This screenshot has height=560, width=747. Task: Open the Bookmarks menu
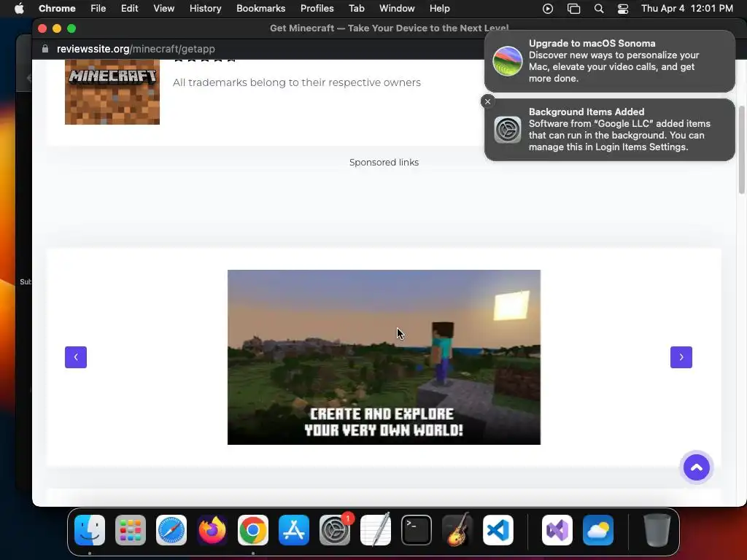[x=260, y=9]
